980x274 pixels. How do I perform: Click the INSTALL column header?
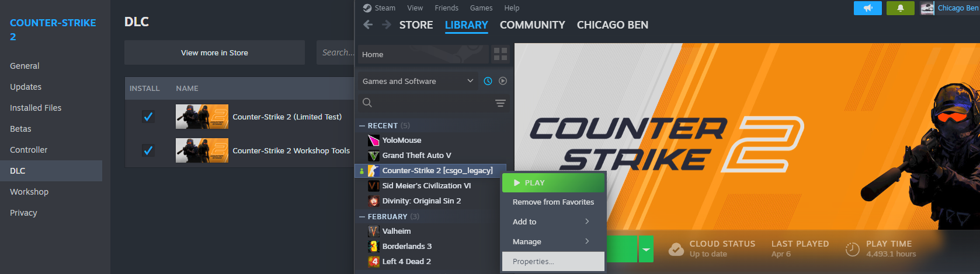[144, 89]
